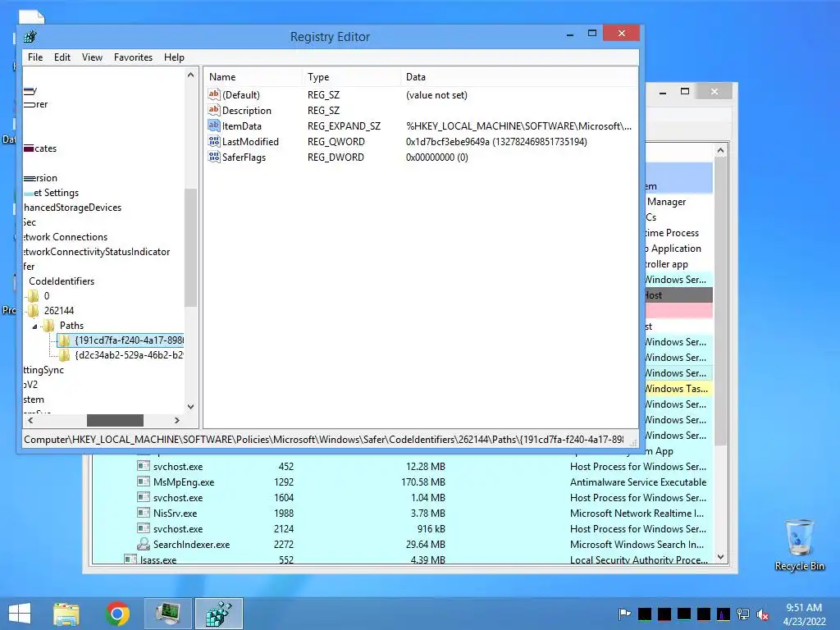Open the Windows Start button
The image size is (840, 630).
pyautogui.click(x=20, y=614)
